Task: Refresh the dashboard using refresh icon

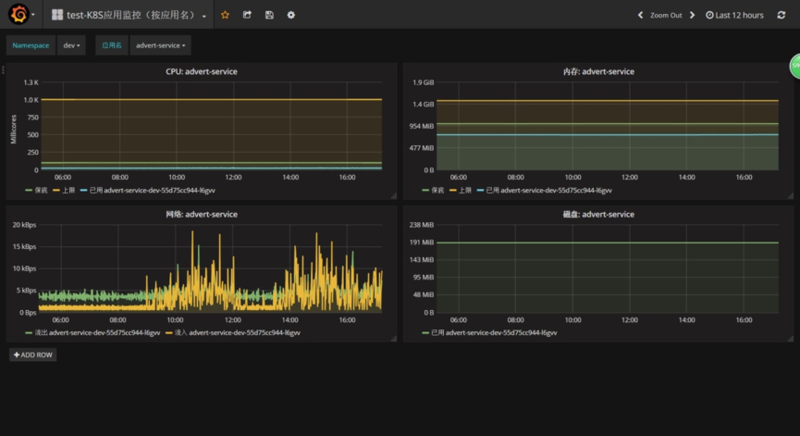Action: click(x=781, y=15)
